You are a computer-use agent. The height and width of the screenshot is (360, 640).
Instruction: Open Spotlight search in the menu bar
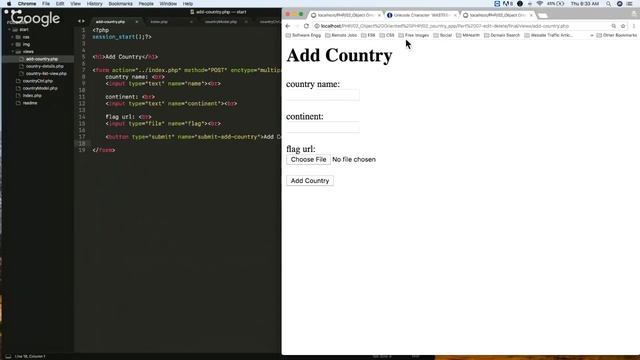tap(609, 4)
